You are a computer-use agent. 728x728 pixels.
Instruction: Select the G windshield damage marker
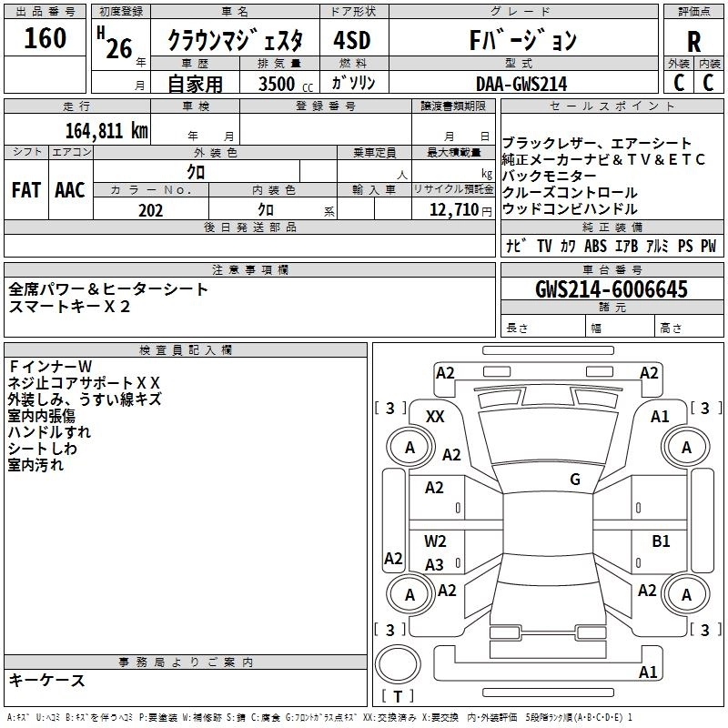click(x=574, y=480)
